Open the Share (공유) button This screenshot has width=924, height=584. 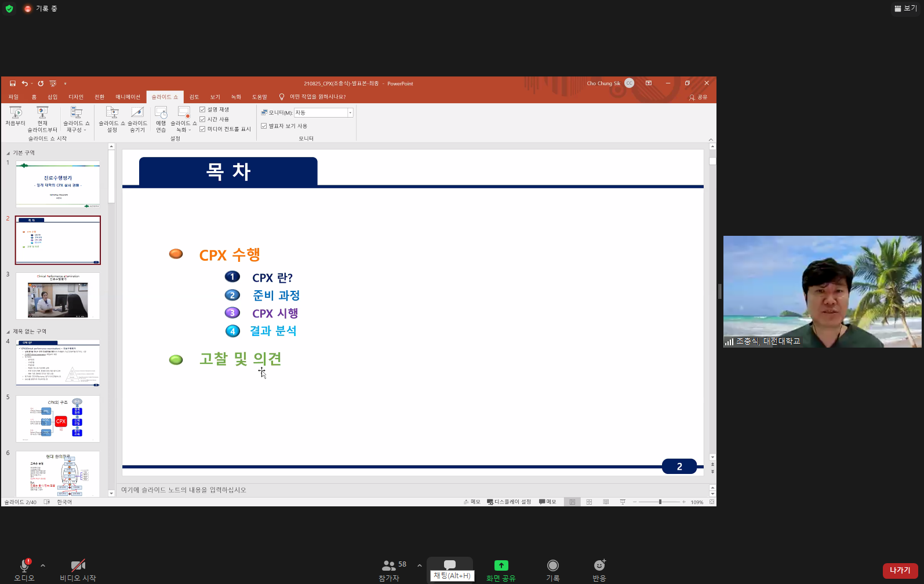(698, 97)
